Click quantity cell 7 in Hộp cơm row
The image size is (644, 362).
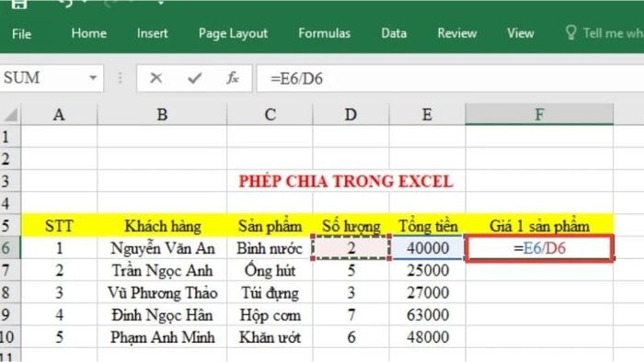click(351, 314)
